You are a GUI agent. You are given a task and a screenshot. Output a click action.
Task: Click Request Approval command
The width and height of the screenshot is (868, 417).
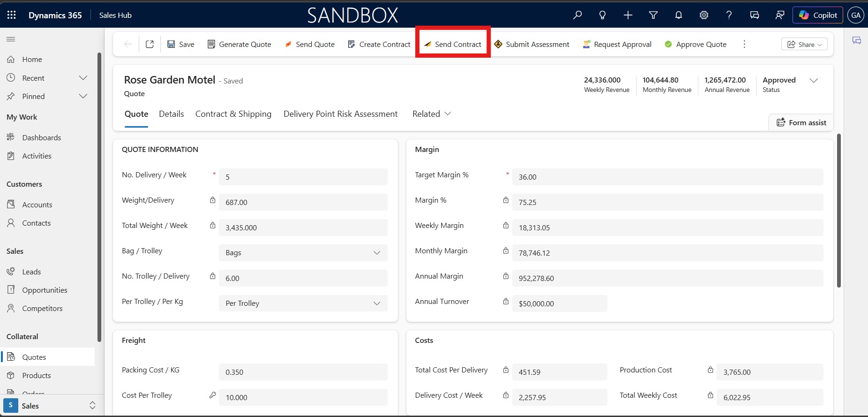click(617, 44)
